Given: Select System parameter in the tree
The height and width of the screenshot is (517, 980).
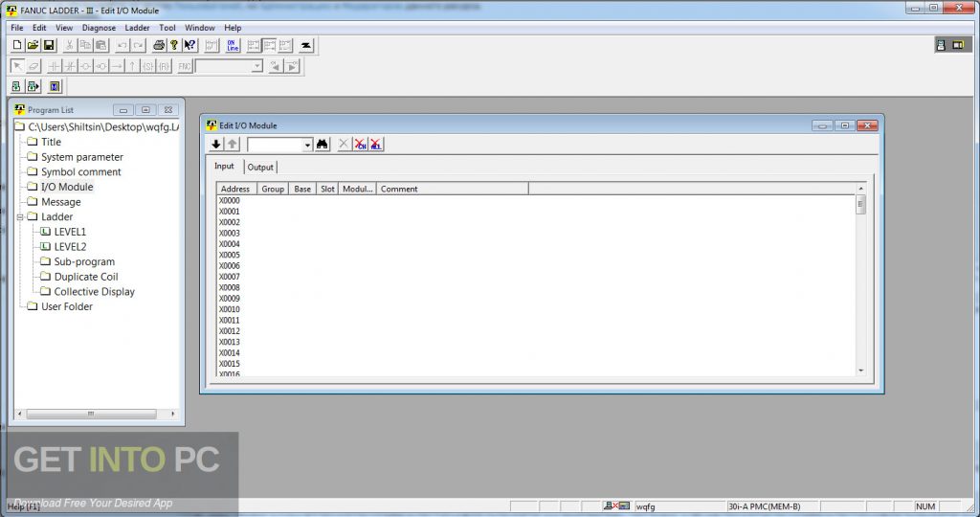Looking at the screenshot, I should tap(82, 157).
